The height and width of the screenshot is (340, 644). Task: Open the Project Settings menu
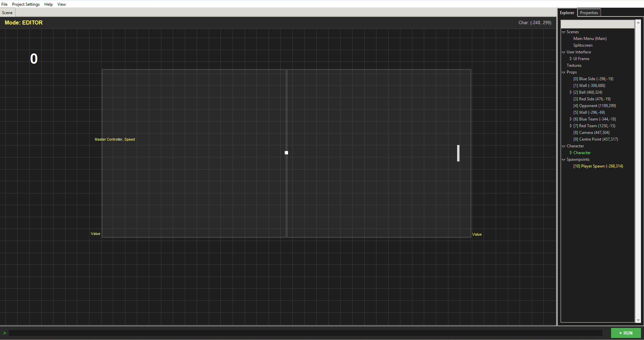[26, 4]
